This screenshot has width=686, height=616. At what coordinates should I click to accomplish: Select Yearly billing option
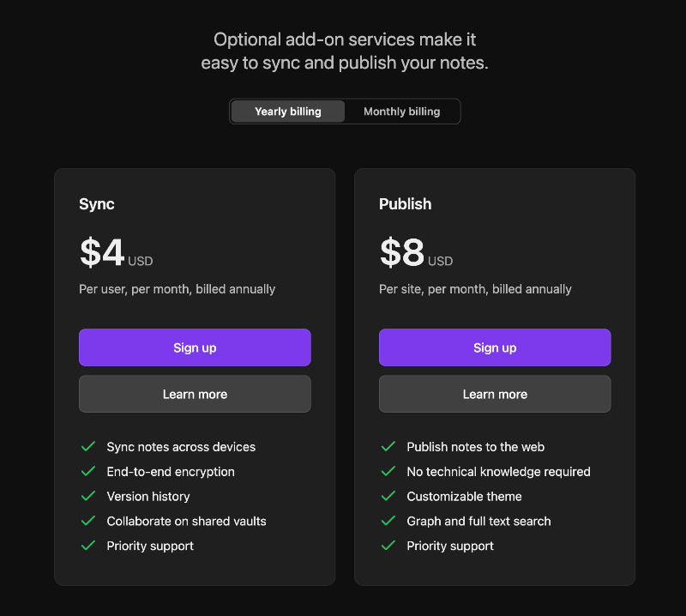[x=288, y=112]
